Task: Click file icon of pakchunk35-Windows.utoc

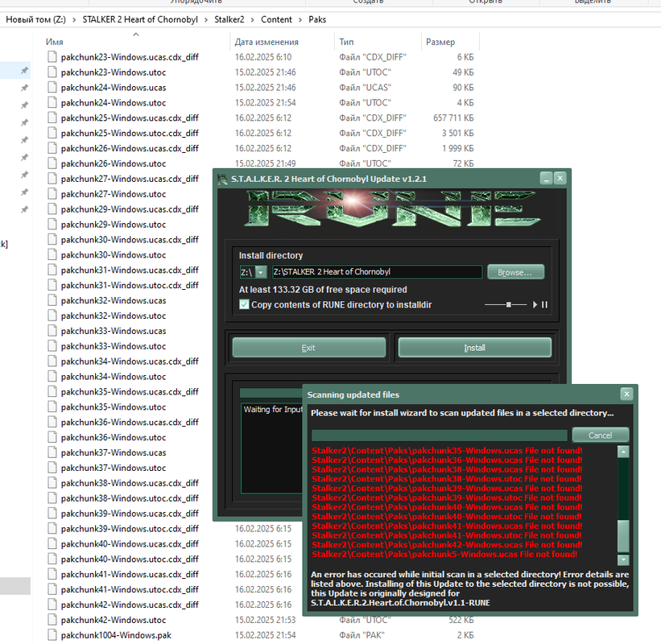Action: coord(52,407)
